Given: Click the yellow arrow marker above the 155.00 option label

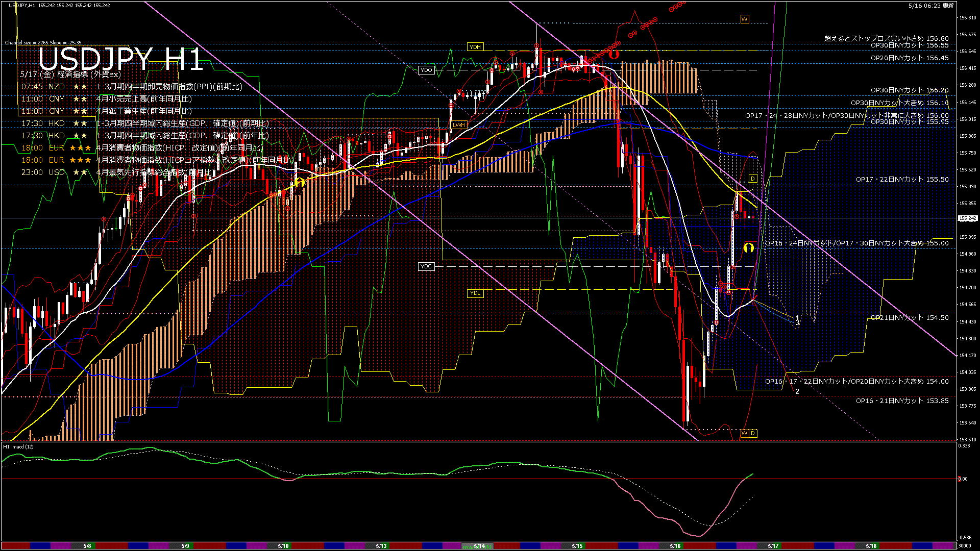Looking at the screenshot, I should click(749, 248).
